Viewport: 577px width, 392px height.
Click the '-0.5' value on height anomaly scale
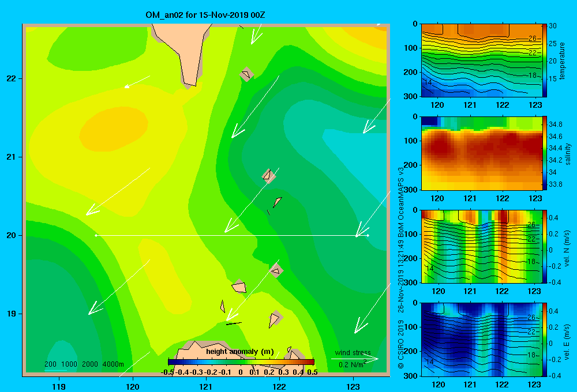click(x=167, y=372)
